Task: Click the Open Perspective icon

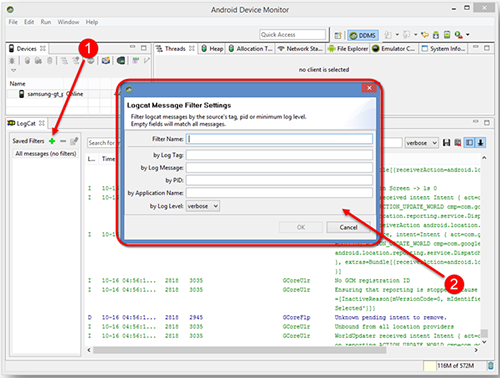Action: coord(338,35)
